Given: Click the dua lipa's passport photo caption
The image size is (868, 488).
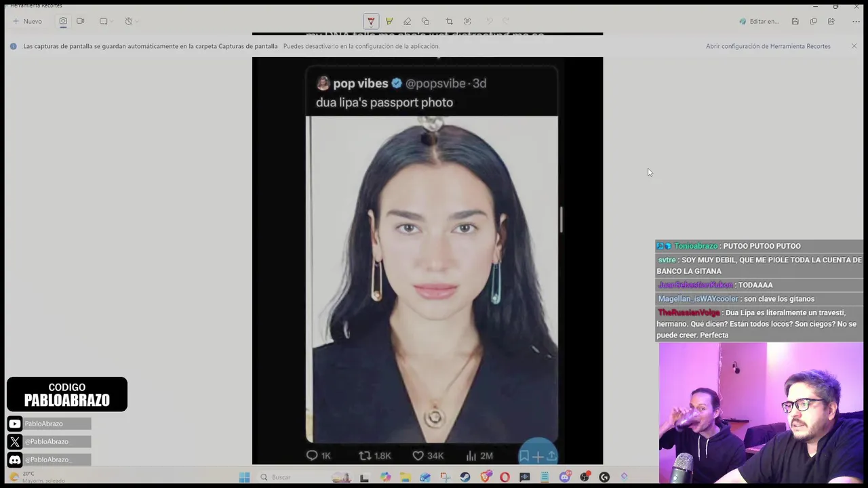Looking at the screenshot, I should [x=384, y=103].
